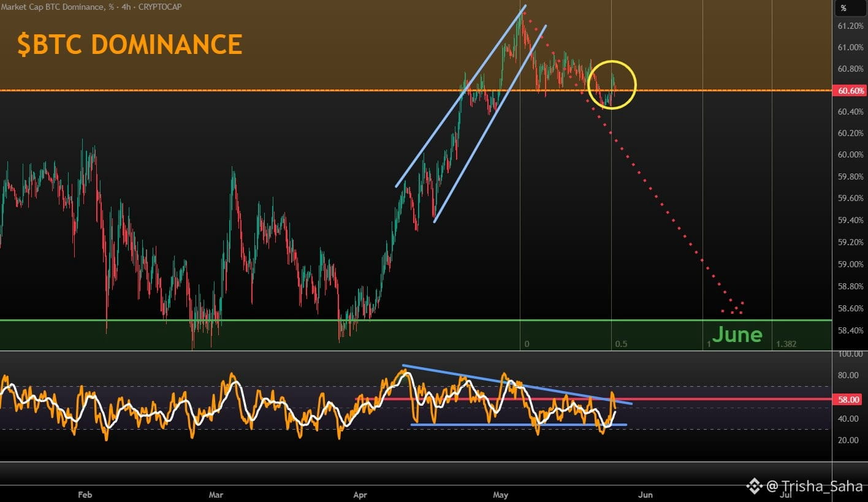Viewport: 868px width, 502px height.
Task: Click the 0.5 Fib time zone label
Action: (621, 344)
